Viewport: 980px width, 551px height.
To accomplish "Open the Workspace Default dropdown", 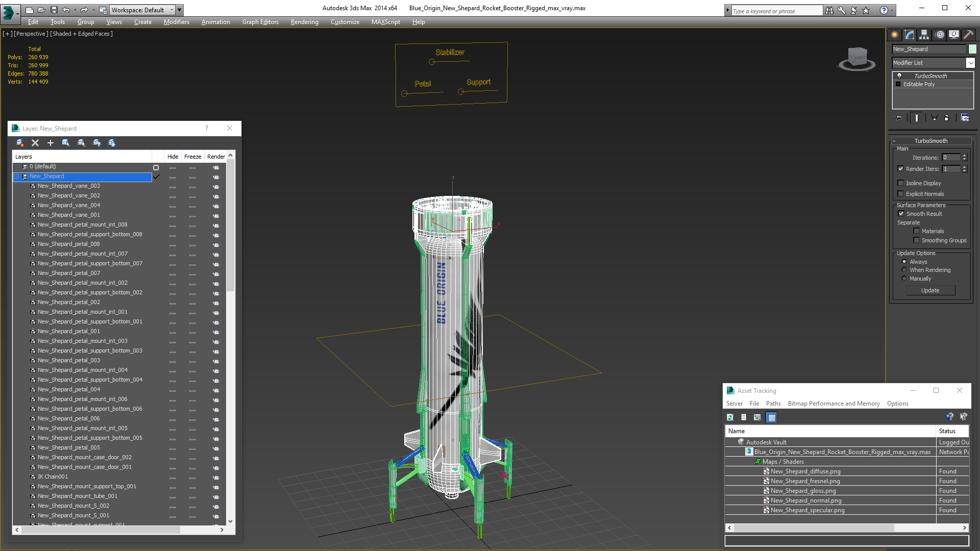I will tap(143, 10).
